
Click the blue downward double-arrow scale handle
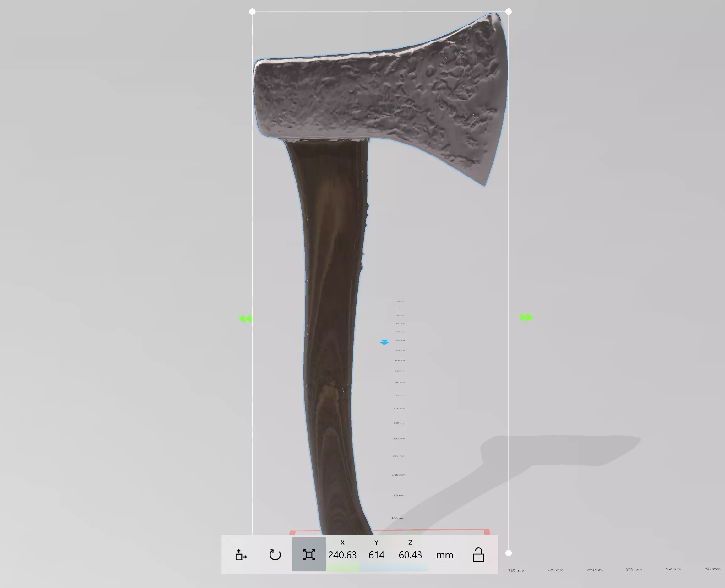click(384, 342)
